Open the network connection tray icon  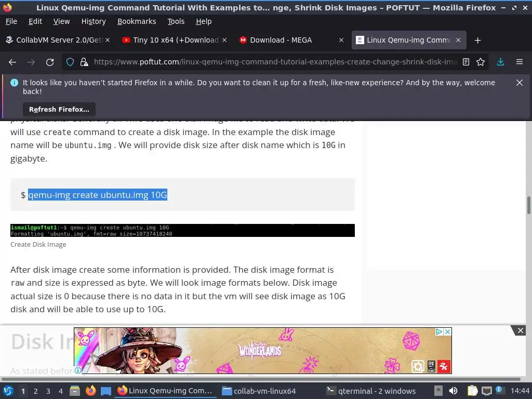(x=486, y=391)
